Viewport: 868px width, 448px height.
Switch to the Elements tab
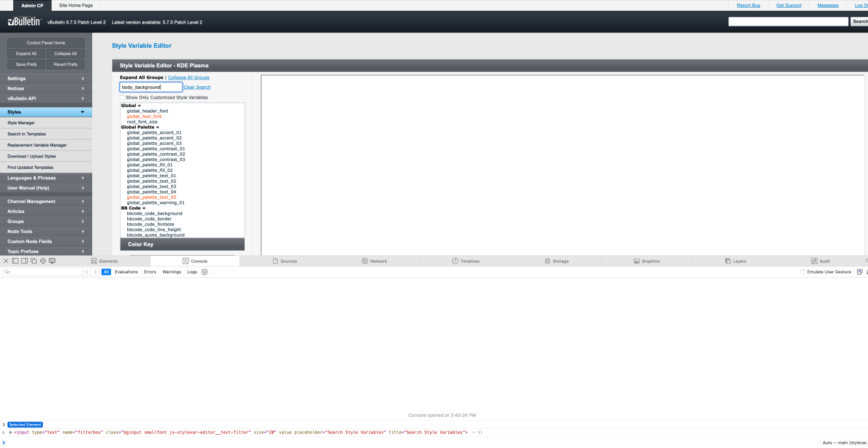[x=104, y=261]
